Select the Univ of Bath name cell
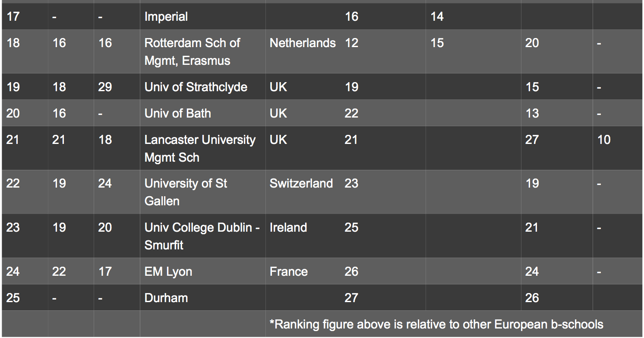 click(202, 113)
